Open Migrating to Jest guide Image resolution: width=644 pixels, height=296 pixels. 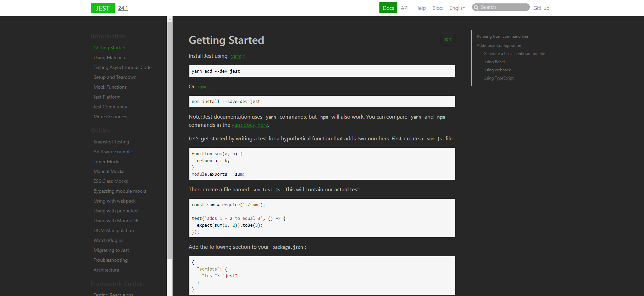[x=111, y=250]
